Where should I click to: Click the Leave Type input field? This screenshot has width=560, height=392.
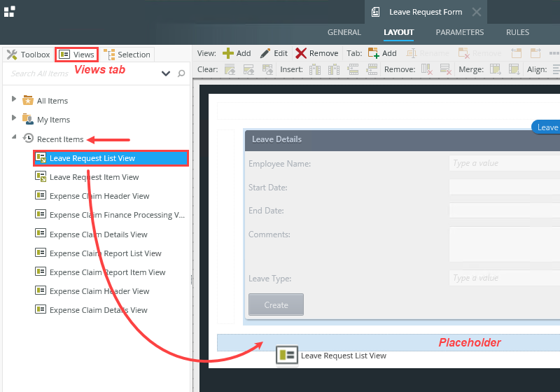[504, 278]
